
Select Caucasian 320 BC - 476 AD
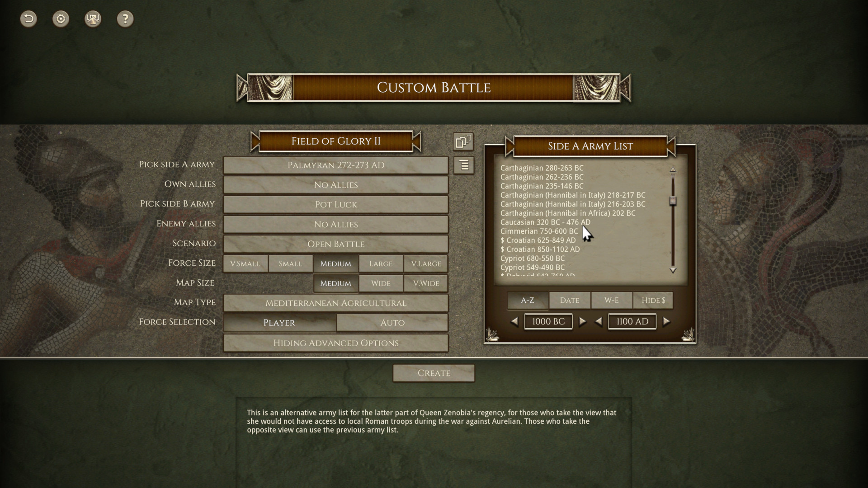[x=545, y=222]
